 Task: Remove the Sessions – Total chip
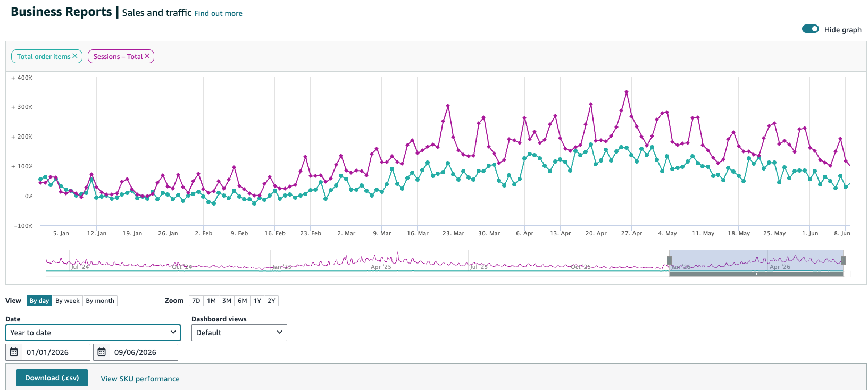pyautogui.click(x=147, y=56)
